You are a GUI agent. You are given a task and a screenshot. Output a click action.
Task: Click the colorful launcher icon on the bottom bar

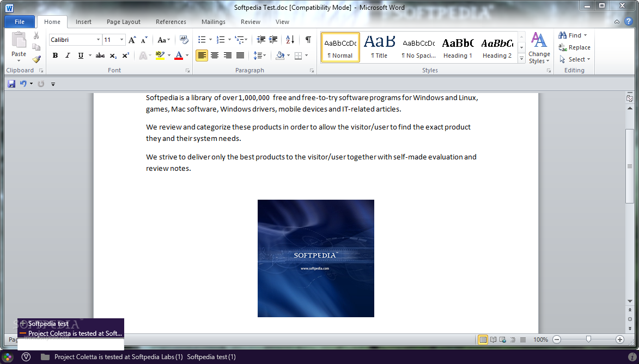click(8, 357)
